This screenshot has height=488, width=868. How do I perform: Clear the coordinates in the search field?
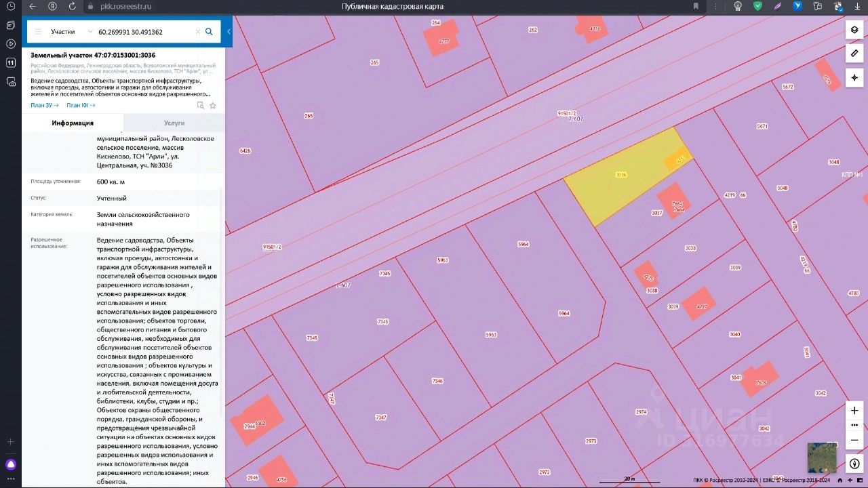[198, 32]
